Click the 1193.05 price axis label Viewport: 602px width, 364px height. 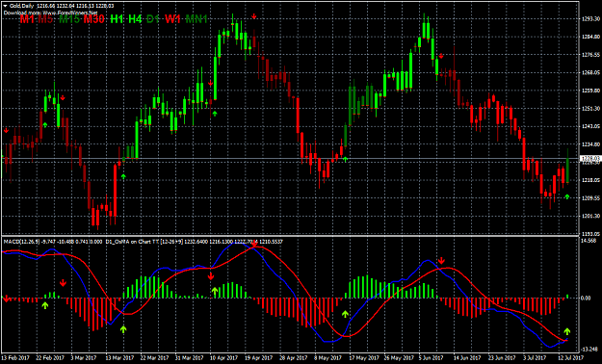591,233
